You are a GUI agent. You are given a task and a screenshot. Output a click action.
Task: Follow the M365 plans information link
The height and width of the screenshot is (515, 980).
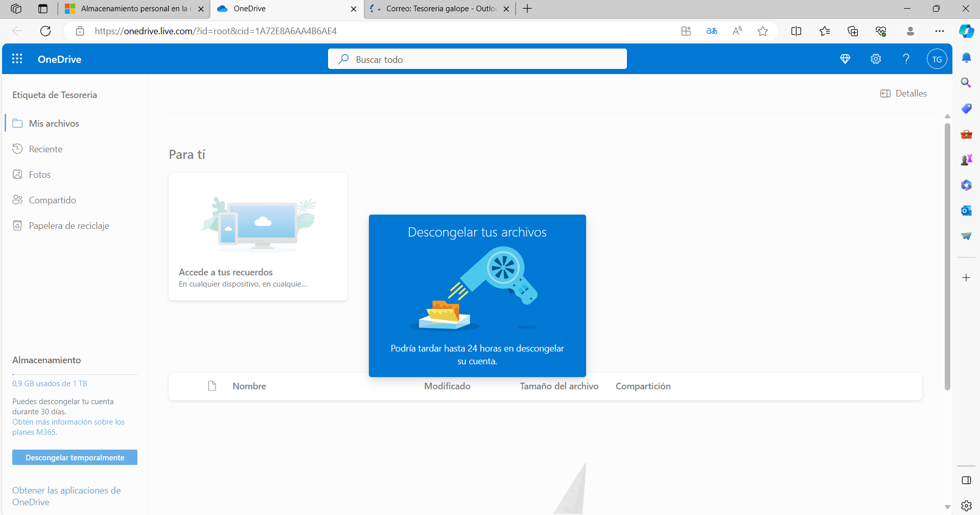(68, 427)
